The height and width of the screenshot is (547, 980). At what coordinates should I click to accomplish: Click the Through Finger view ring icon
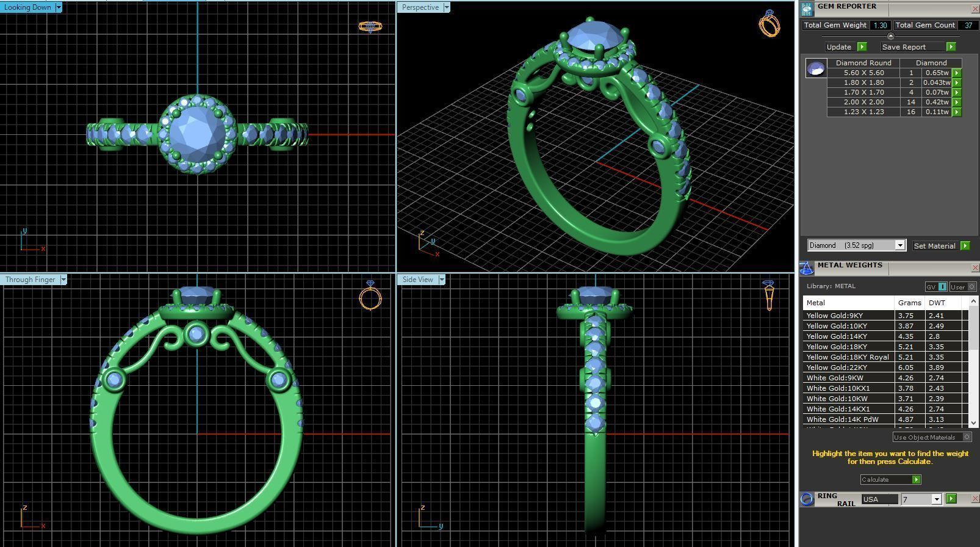point(370,295)
